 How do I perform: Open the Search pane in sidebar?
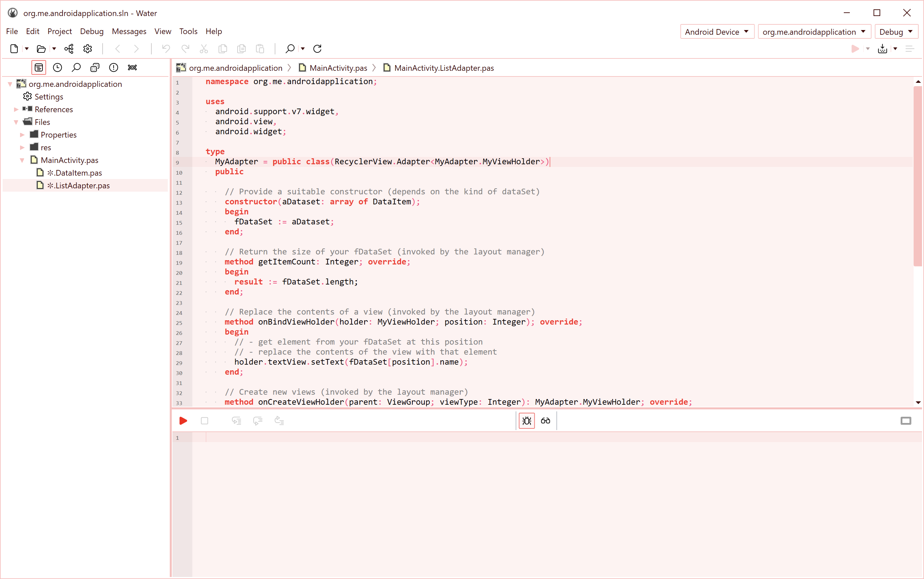(x=76, y=68)
